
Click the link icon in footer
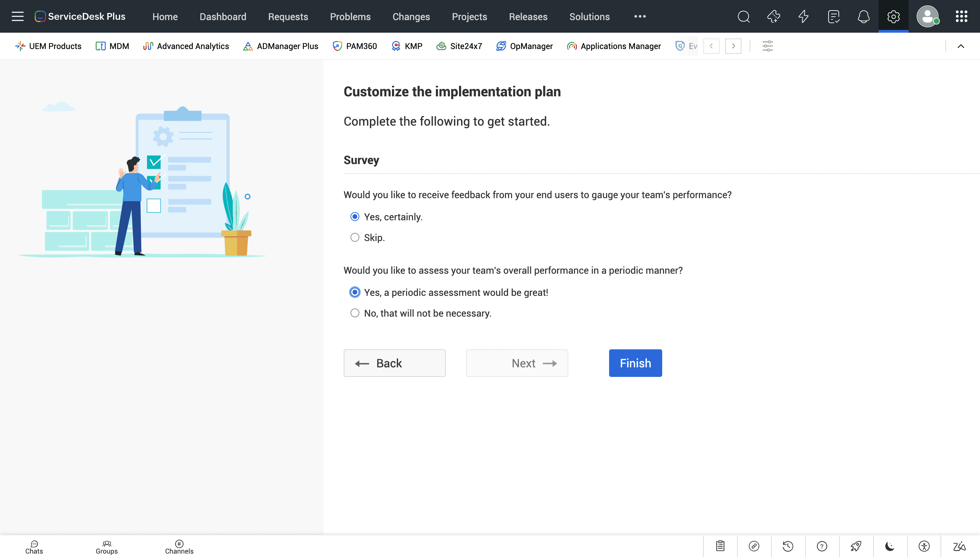[754, 546]
